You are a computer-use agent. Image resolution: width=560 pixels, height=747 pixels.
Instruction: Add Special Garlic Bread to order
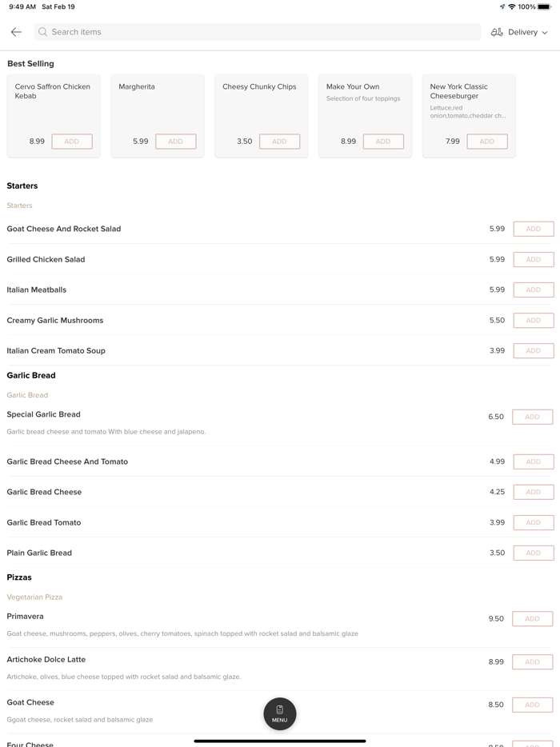click(532, 417)
